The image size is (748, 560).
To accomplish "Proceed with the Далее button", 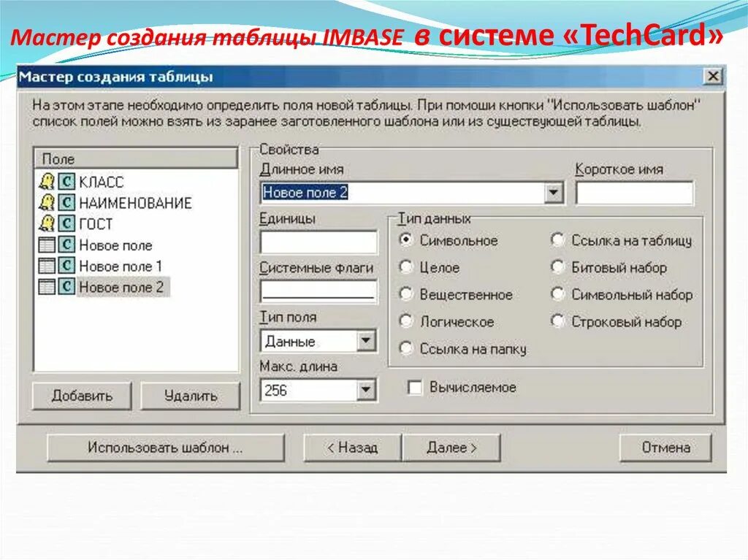I will pyautogui.click(x=451, y=448).
